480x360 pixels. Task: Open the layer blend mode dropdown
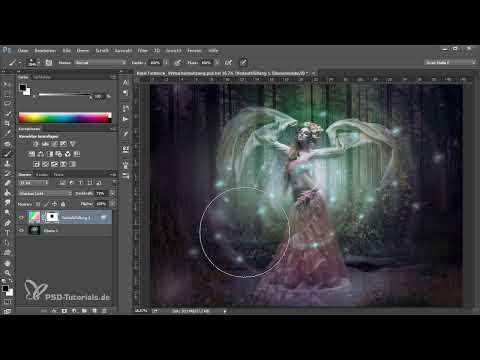(45, 193)
